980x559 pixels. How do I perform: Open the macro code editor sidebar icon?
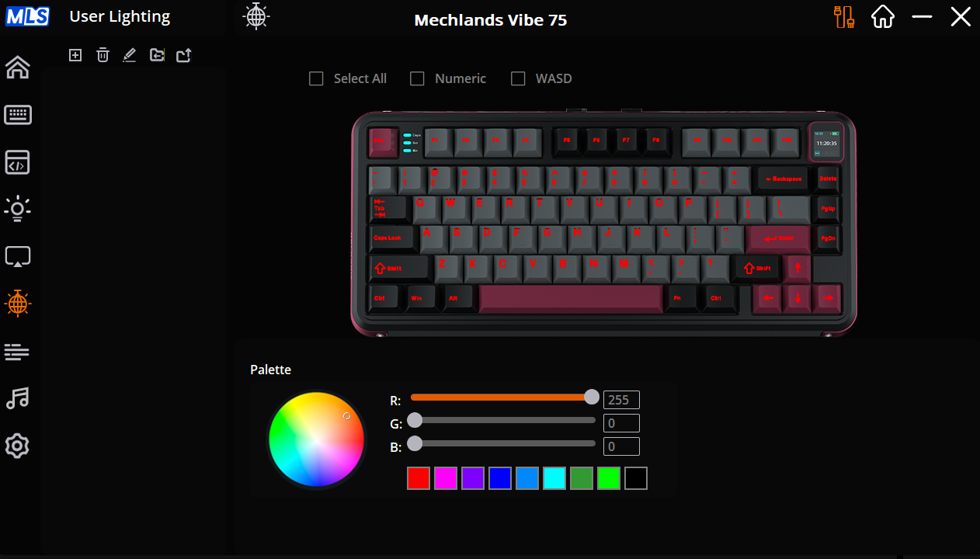click(18, 162)
